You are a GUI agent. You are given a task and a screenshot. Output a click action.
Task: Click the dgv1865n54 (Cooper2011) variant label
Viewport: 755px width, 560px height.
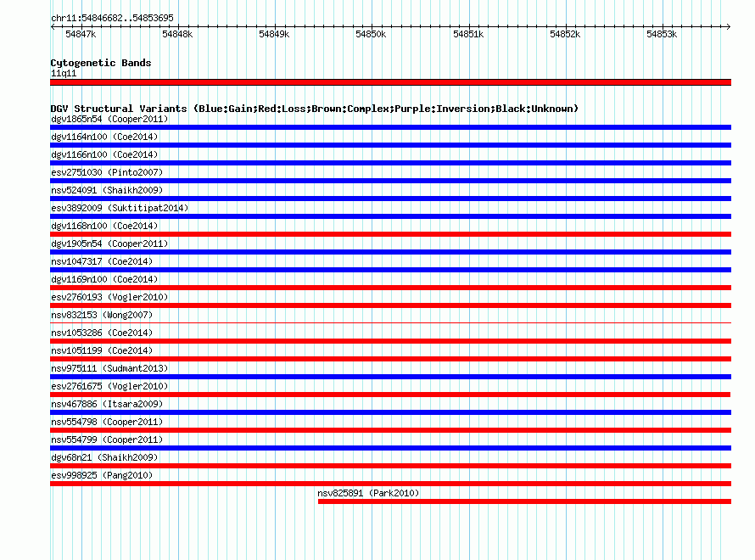109,119
